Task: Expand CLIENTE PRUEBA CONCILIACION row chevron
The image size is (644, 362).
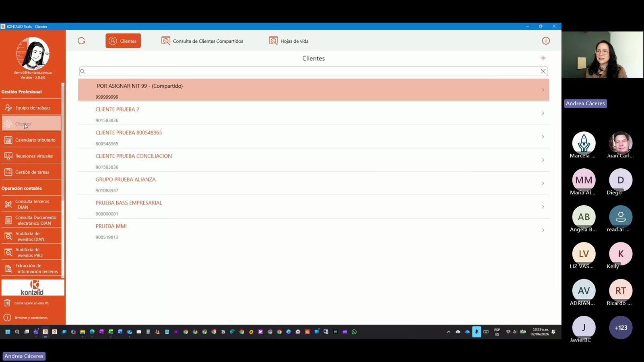Action: [x=543, y=160]
